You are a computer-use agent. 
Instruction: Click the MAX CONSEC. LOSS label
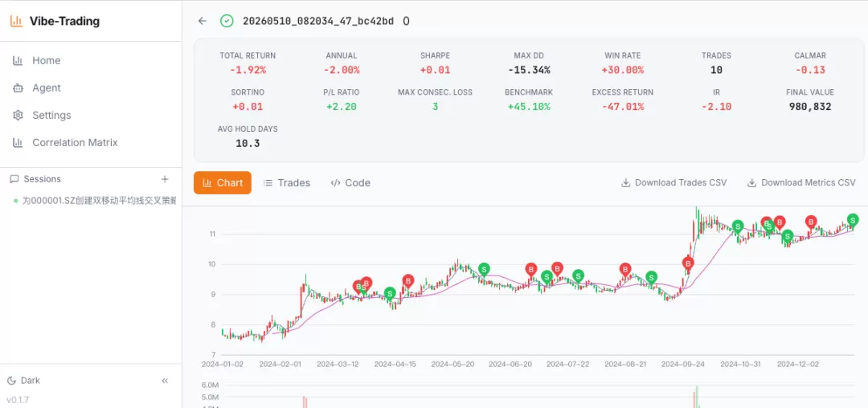435,92
